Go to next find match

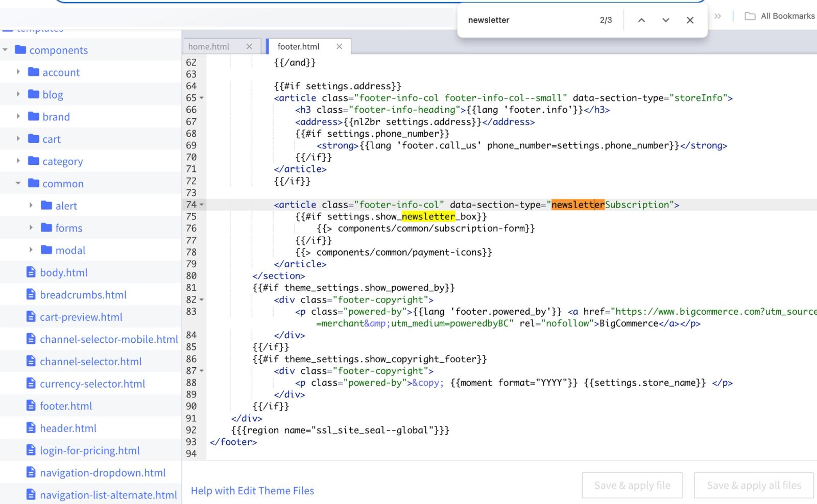click(x=666, y=20)
